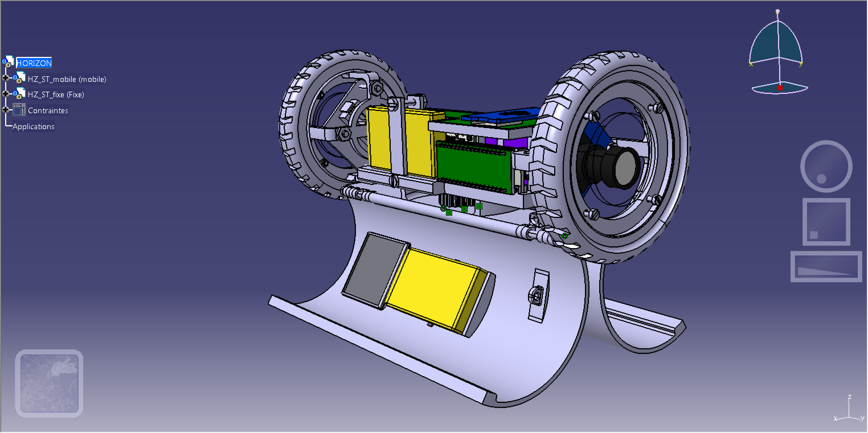Click the Contraintes constraints icon

point(19,110)
